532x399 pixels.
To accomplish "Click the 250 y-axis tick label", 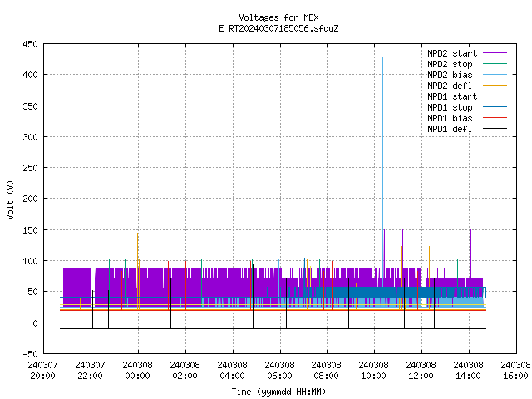I will (x=30, y=168).
